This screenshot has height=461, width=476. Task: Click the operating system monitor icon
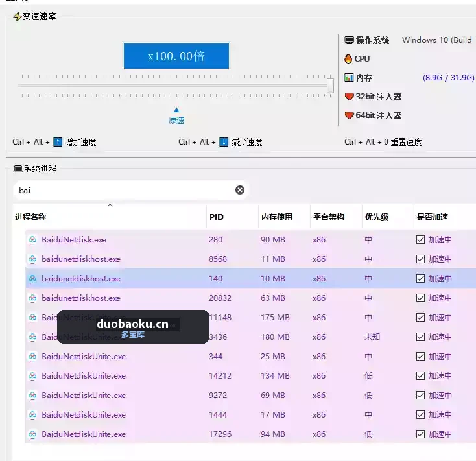(x=349, y=40)
